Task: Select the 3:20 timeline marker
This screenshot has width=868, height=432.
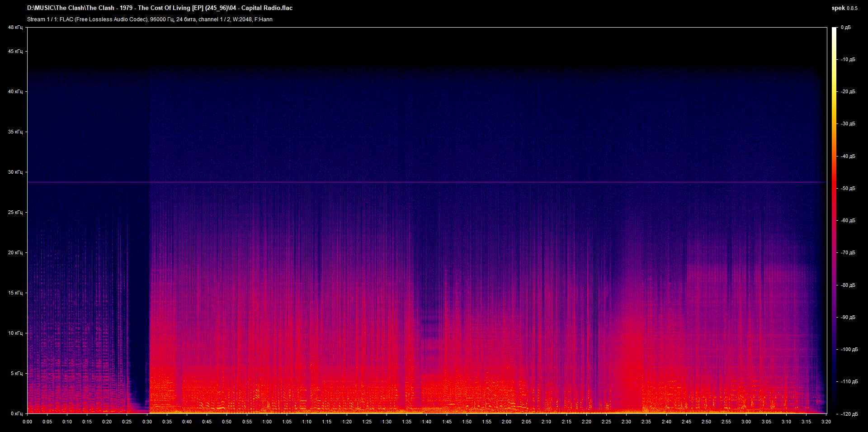Action: (826, 422)
